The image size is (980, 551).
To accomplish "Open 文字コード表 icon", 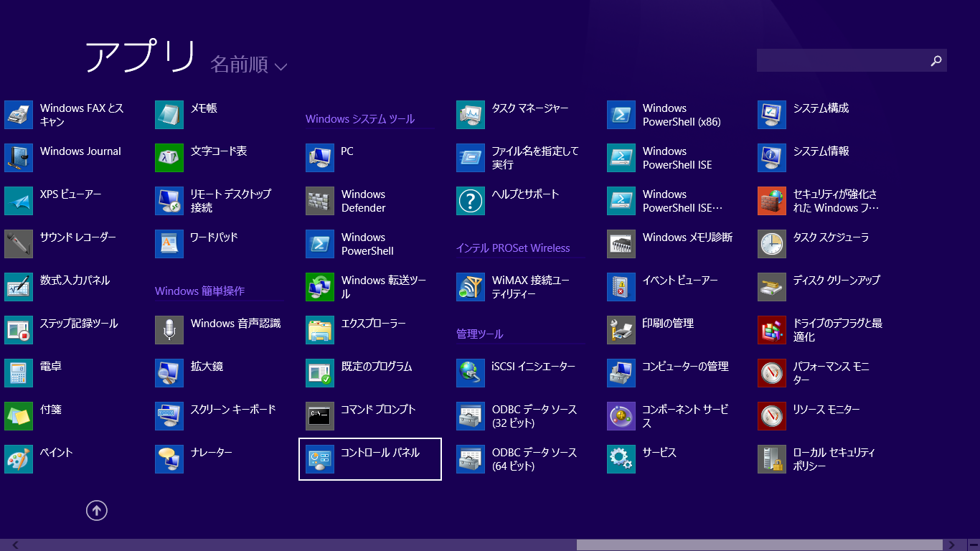I will coord(169,158).
